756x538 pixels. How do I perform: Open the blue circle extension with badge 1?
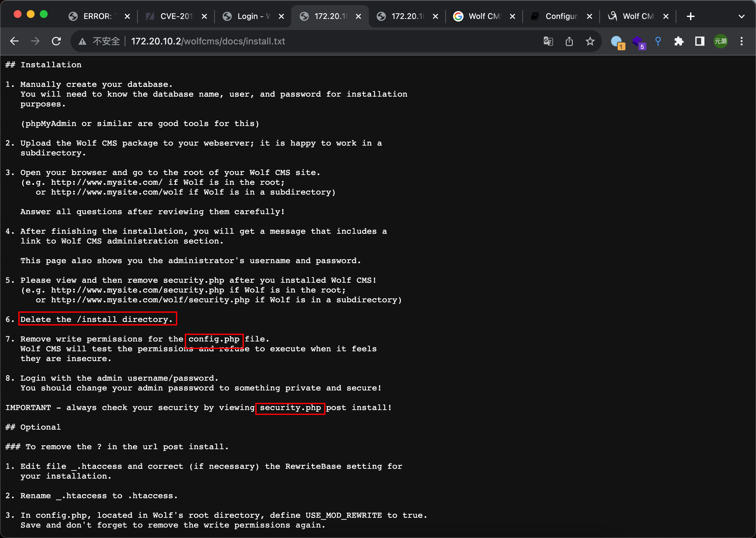point(617,42)
